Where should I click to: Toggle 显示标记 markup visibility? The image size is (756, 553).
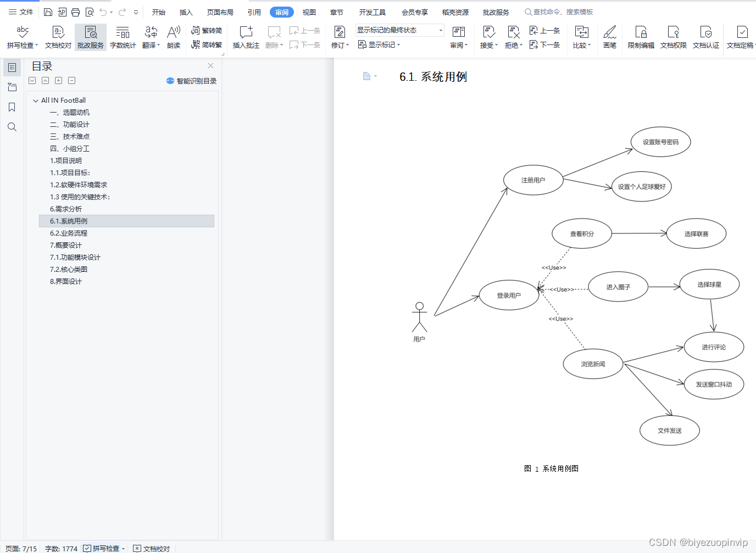pyautogui.click(x=379, y=44)
